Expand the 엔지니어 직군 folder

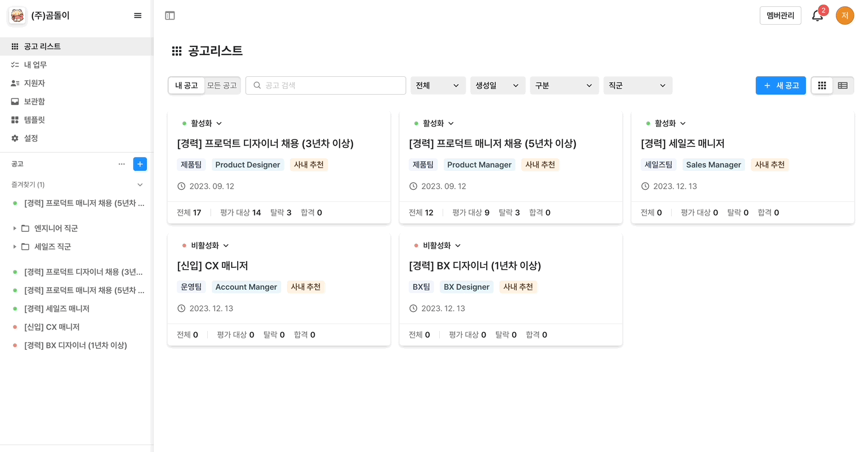15,228
